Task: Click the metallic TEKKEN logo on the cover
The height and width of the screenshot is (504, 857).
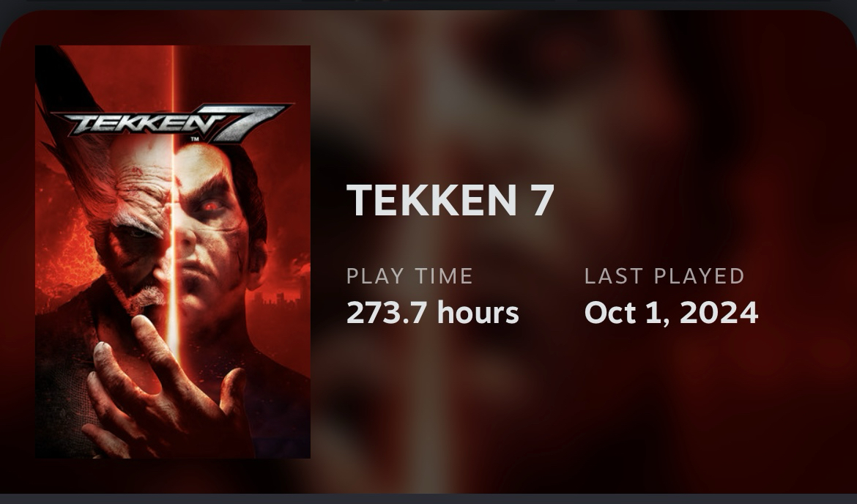Action: [137, 124]
